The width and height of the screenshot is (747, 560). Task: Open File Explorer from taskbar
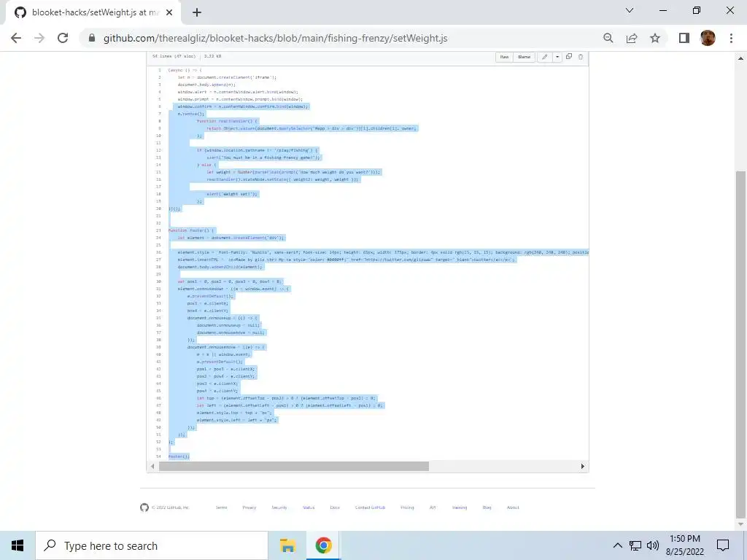287,545
